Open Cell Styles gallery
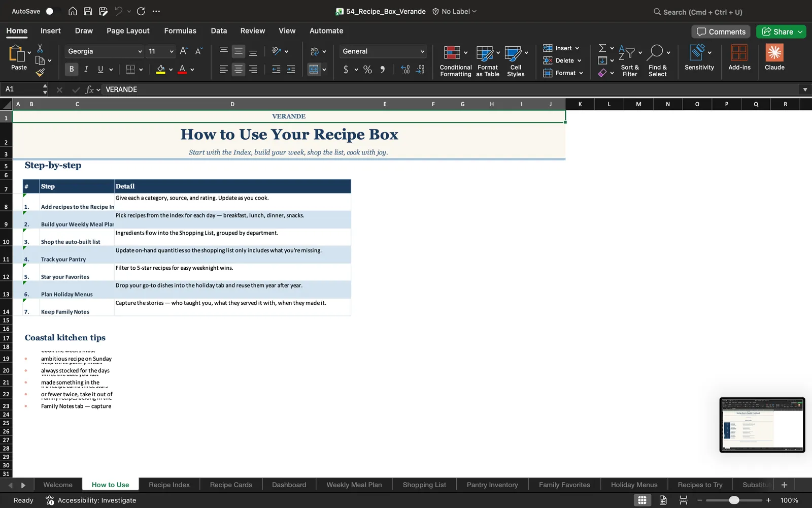812x508 pixels. coord(516,61)
